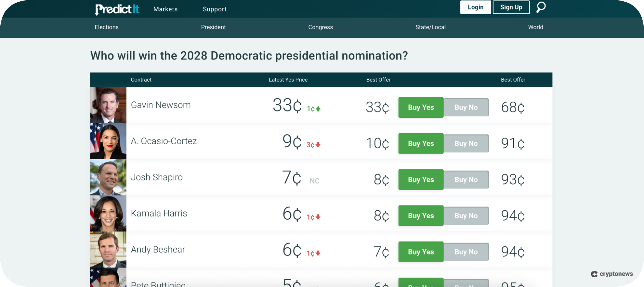Click the Login button
Screen dimensions: 644x287
tap(476, 7)
